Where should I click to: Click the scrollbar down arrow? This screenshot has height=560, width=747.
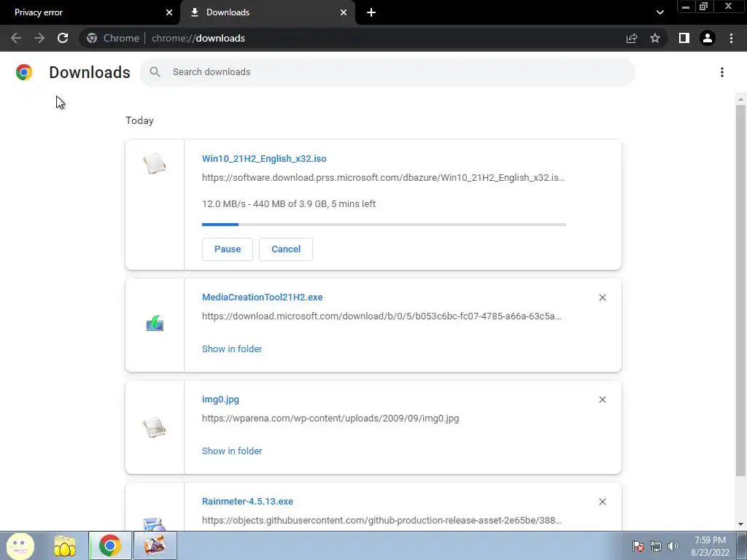tap(740, 524)
